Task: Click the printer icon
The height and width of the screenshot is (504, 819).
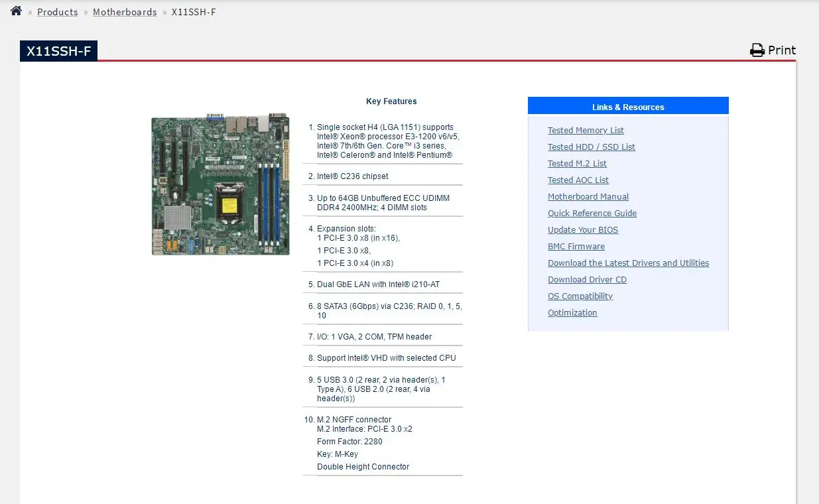Action: pyautogui.click(x=757, y=50)
